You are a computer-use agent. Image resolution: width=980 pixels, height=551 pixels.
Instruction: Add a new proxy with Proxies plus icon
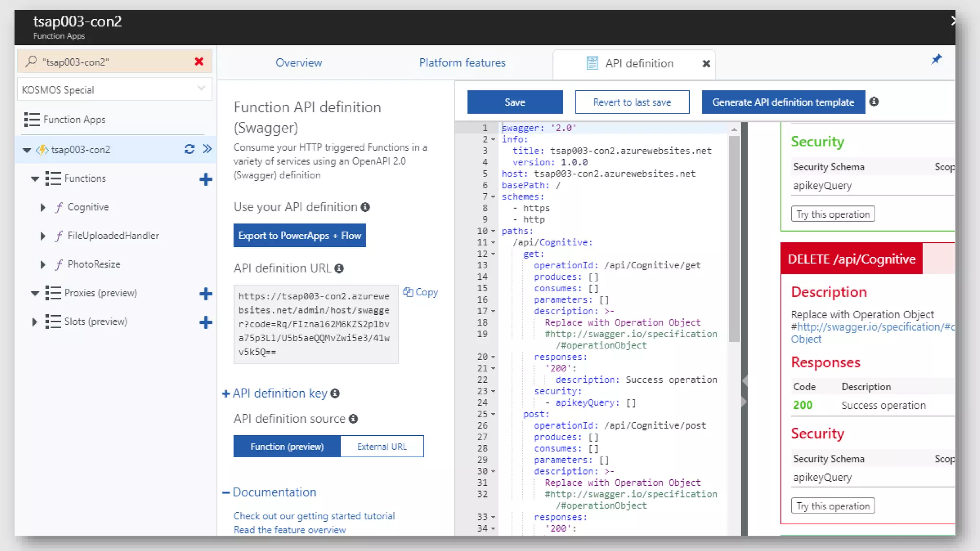[205, 294]
